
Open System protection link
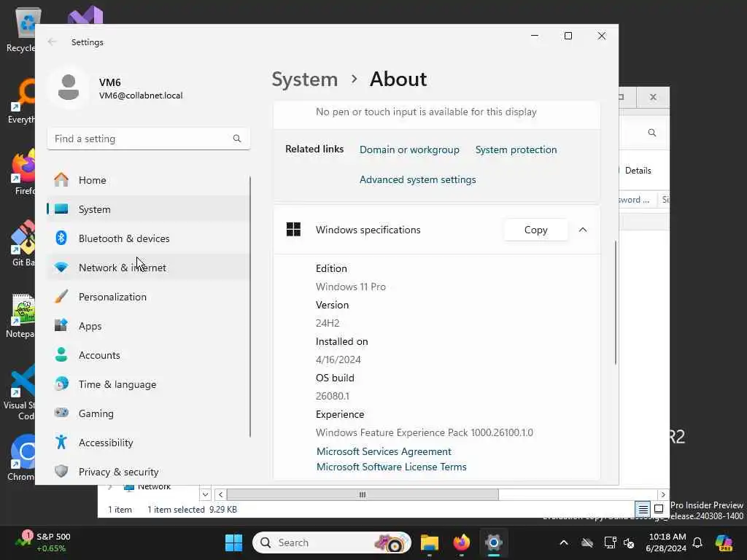tap(516, 149)
